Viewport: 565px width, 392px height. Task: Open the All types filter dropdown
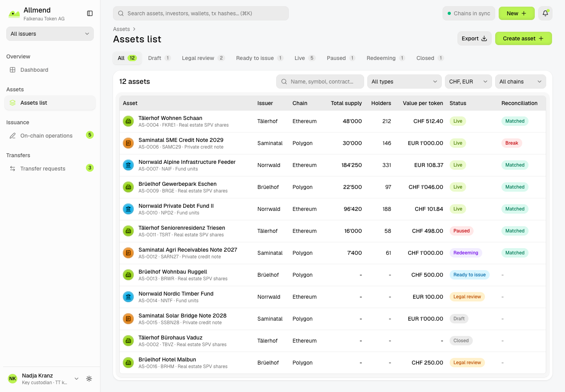[404, 82]
